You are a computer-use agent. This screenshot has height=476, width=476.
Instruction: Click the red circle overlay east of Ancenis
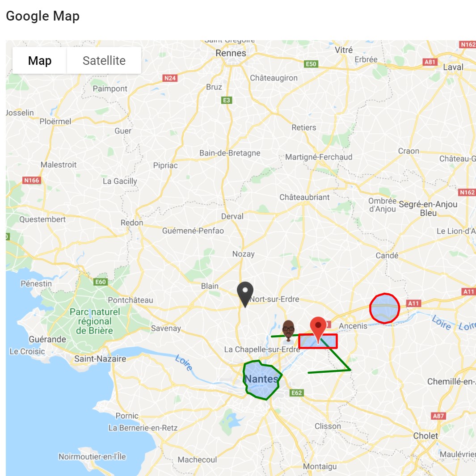click(384, 308)
